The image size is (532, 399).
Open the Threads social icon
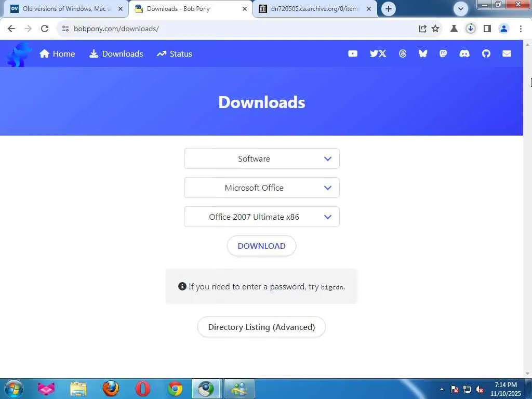tap(403, 54)
